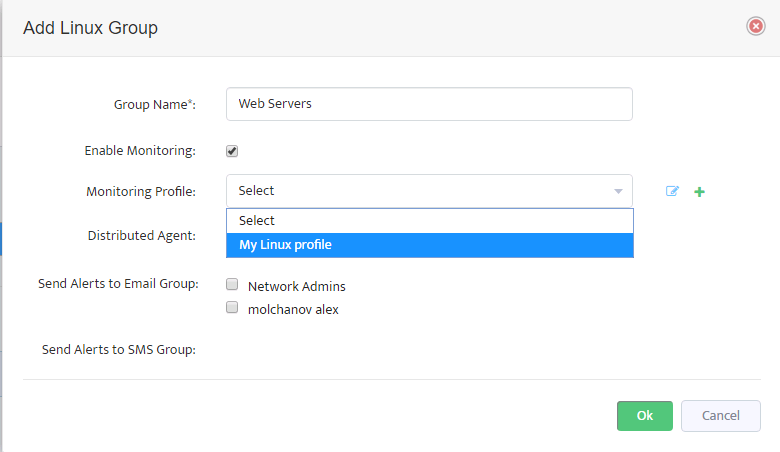Confirm with the green Ok button
The image size is (780, 452).
[645, 416]
